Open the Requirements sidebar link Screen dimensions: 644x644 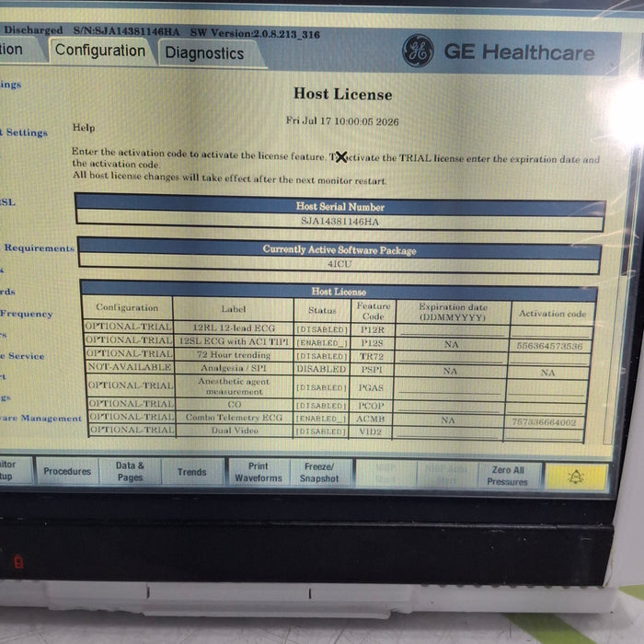coord(39,248)
